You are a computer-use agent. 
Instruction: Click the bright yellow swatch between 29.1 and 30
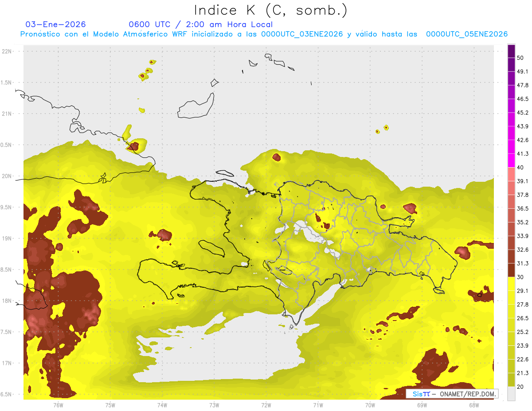[x=511, y=284]
